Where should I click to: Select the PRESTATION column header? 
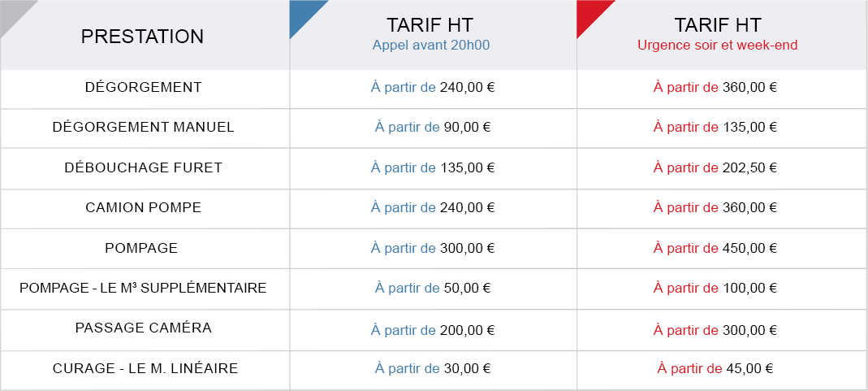(143, 37)
